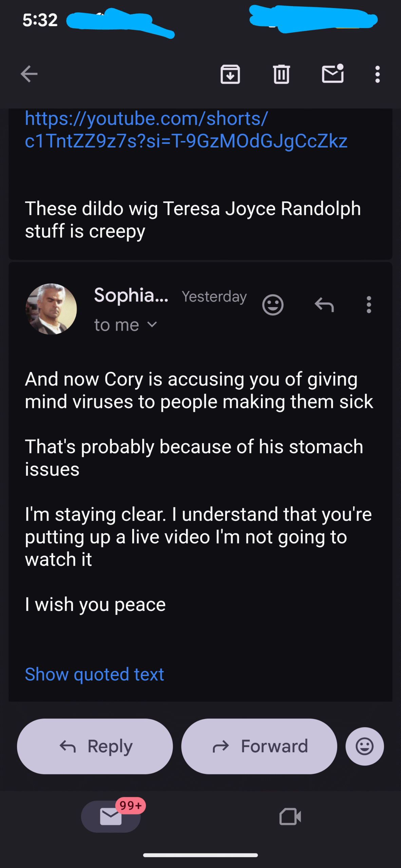401x868 pixels.
Task: Reply using arrow icon in message header
Action: [324, 304]
